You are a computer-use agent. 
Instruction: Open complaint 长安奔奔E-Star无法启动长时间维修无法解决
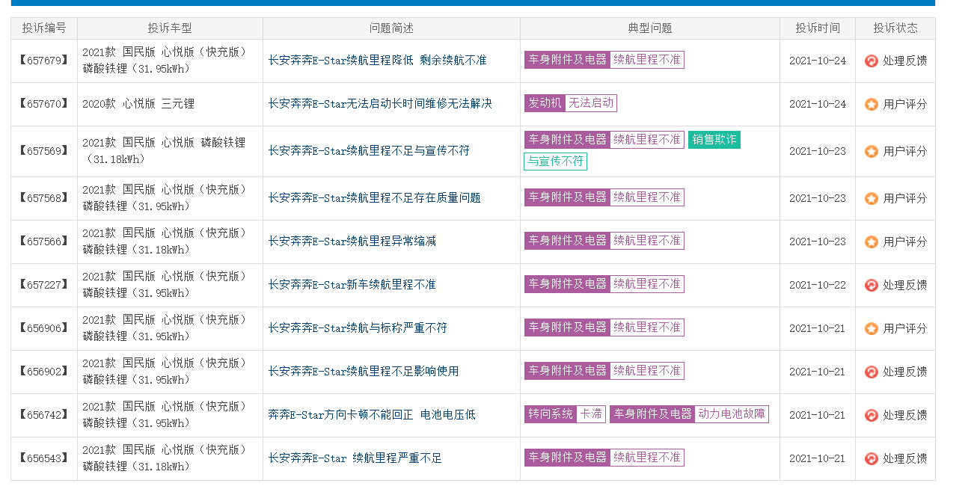[380, 103]
